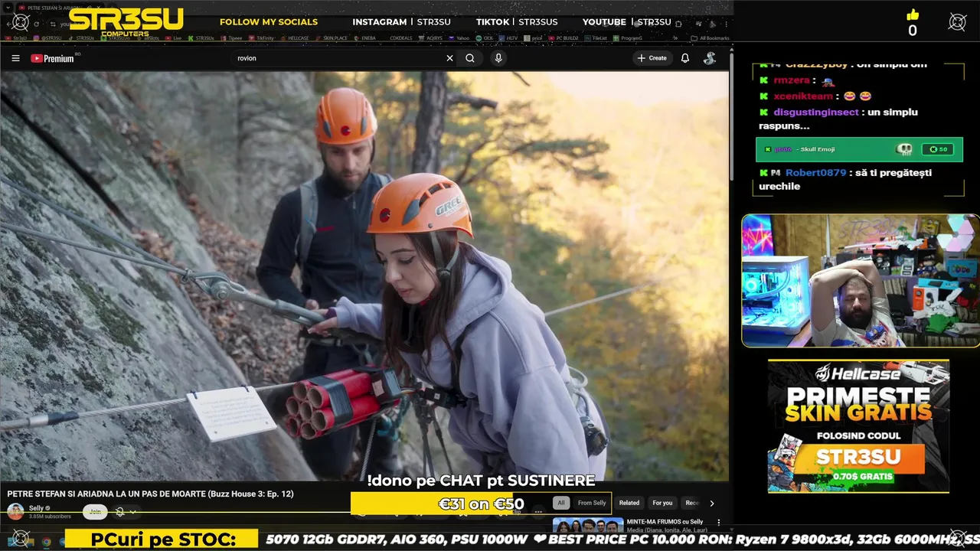980x551 pixels.
Task: Open the CDKDEALS bookmark link
Action: coord(400,38)
